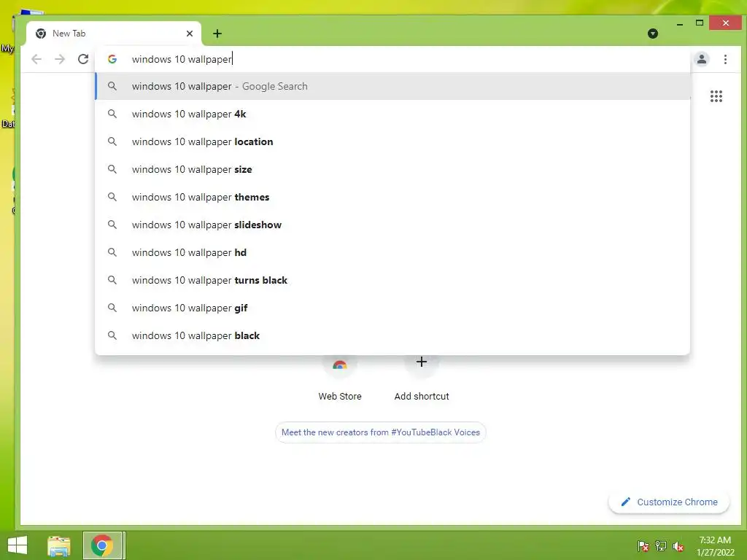Maximize the Chrome window
747x560 pixels.
coord(700,23)
